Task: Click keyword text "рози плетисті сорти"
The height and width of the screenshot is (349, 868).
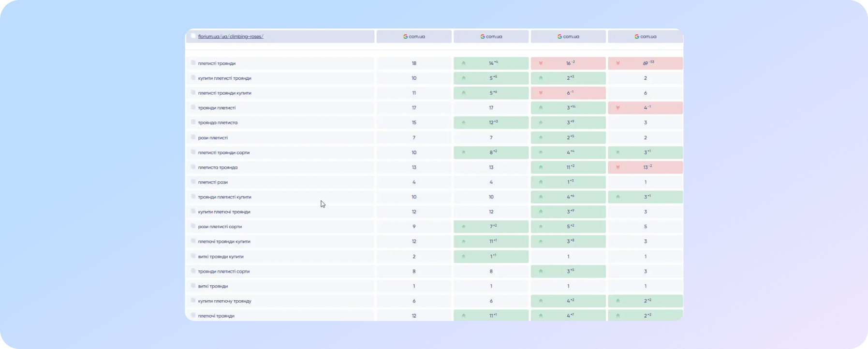Action: pyautogui.click(x=220, y=227)
